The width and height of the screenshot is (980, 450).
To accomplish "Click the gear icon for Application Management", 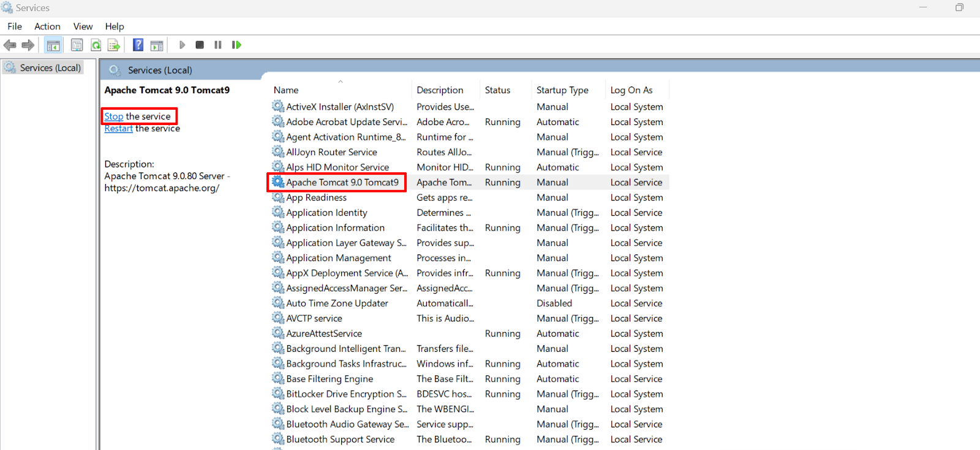I will 278,257.
